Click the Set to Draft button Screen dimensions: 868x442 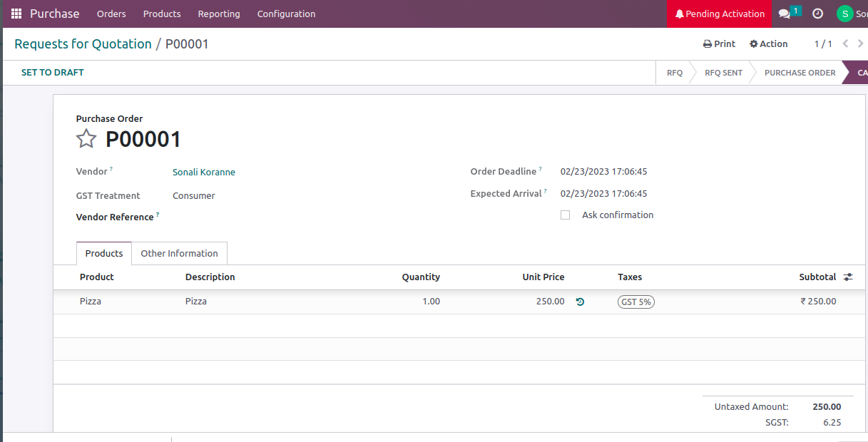(53, 73)
